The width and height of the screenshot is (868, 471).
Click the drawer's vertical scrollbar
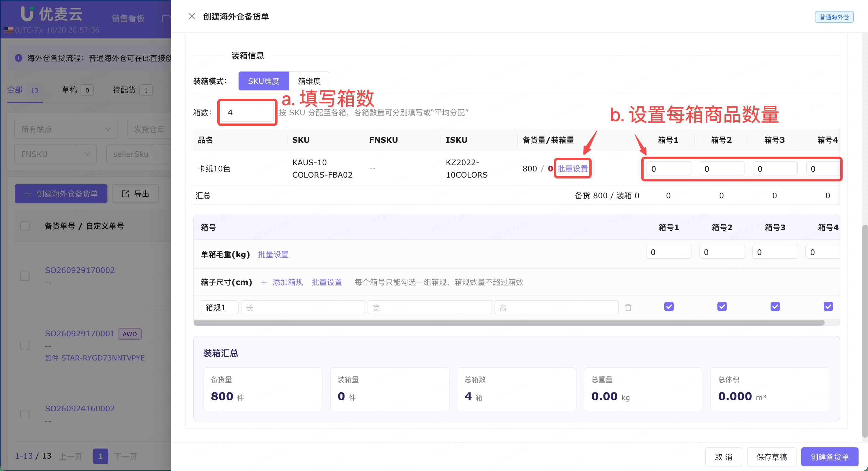pos(865,330)
